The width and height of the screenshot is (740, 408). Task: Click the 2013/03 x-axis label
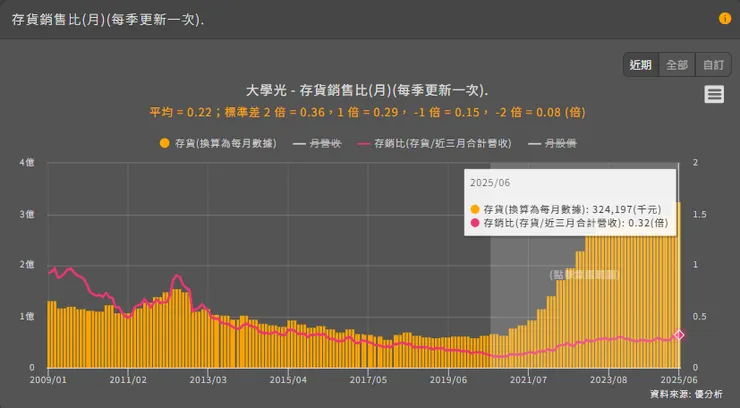click(x=208, y=380)
